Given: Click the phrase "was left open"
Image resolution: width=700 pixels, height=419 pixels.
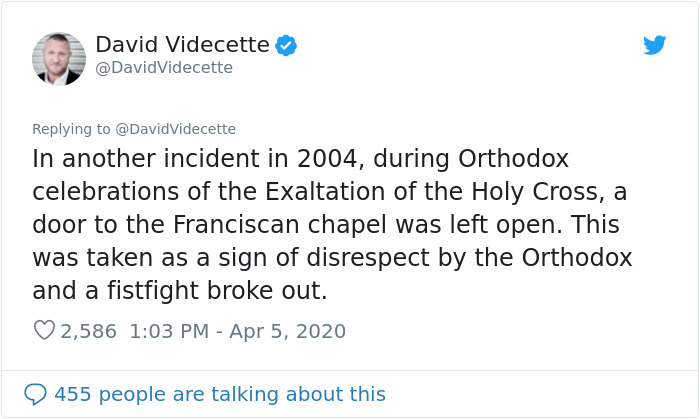Looking at the screenshot, I should 502,225.
